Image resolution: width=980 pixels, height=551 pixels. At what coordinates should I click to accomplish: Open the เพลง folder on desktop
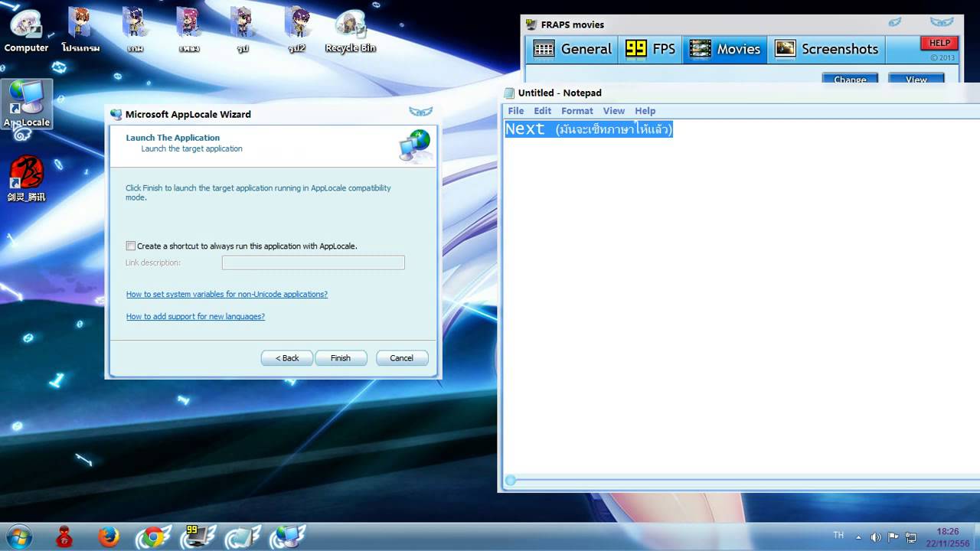pos(188,31)
